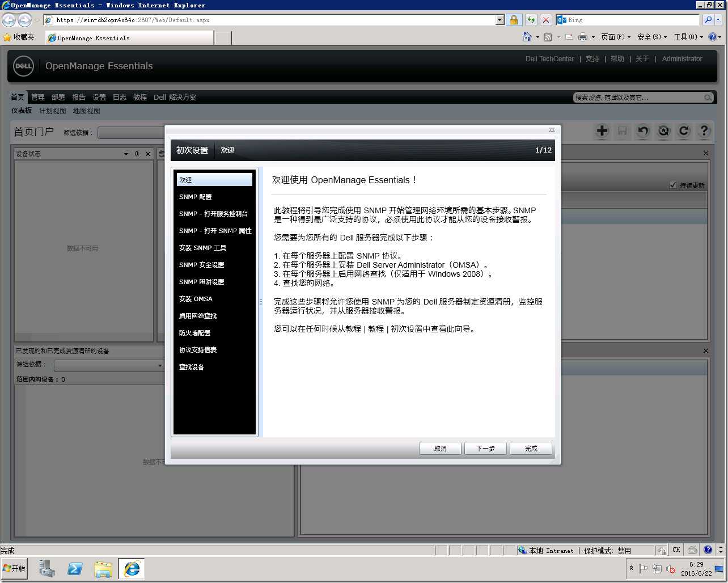Click the 关于 header link
Viewport: 728px width, 583px height.
pyautogui.click(x=642, y=58)
